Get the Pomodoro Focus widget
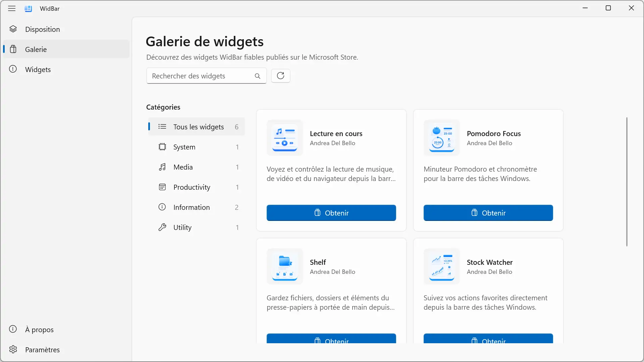The height and width of the screenshot is (362, 644). (488, 213)
